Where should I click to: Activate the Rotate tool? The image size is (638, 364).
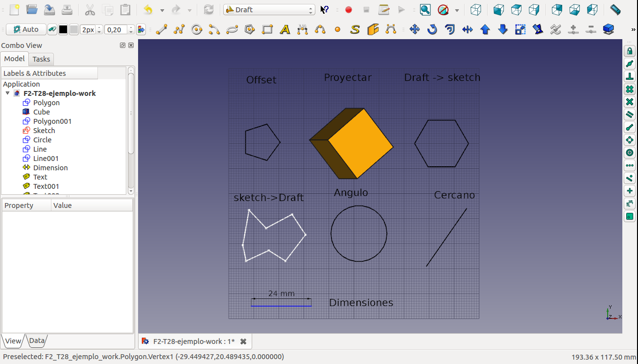[x=432, y=30]
